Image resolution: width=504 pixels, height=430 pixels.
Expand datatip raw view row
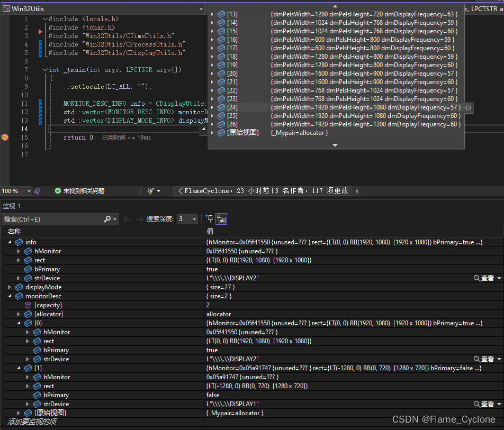212,133
